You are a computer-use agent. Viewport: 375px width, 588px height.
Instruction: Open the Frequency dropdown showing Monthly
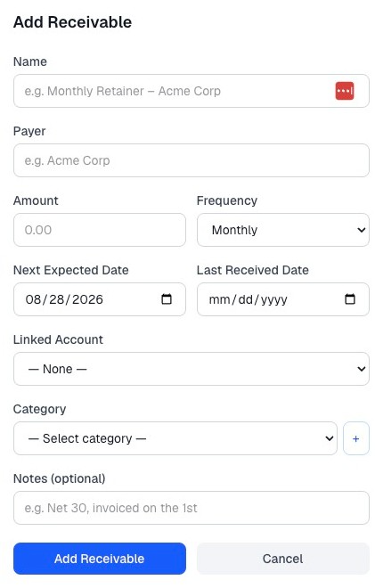(x=282, y=230)
